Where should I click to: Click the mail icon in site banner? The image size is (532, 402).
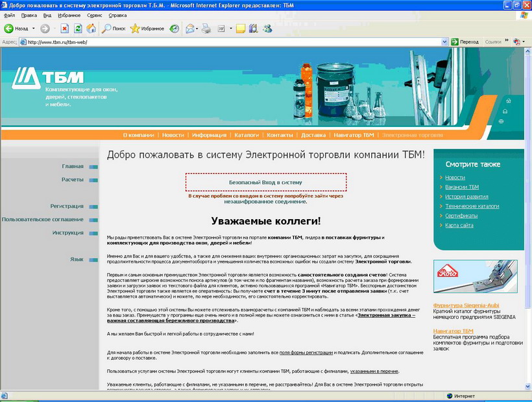(x=505, y=111)
